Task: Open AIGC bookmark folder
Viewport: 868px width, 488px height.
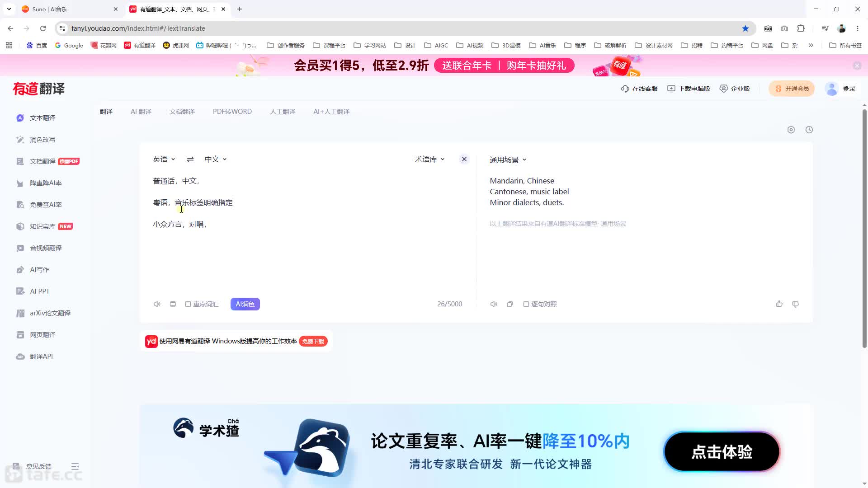Action: tap(436, 45)
